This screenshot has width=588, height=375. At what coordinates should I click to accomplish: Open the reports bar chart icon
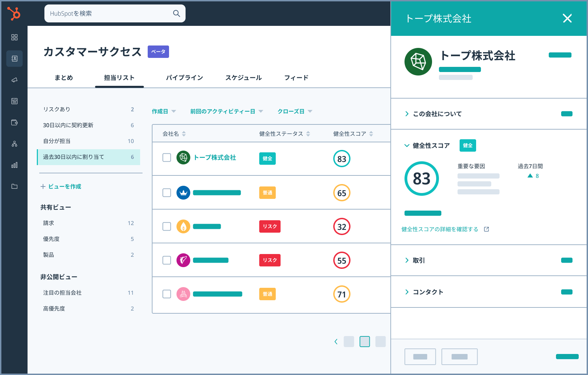coord(14,165)
